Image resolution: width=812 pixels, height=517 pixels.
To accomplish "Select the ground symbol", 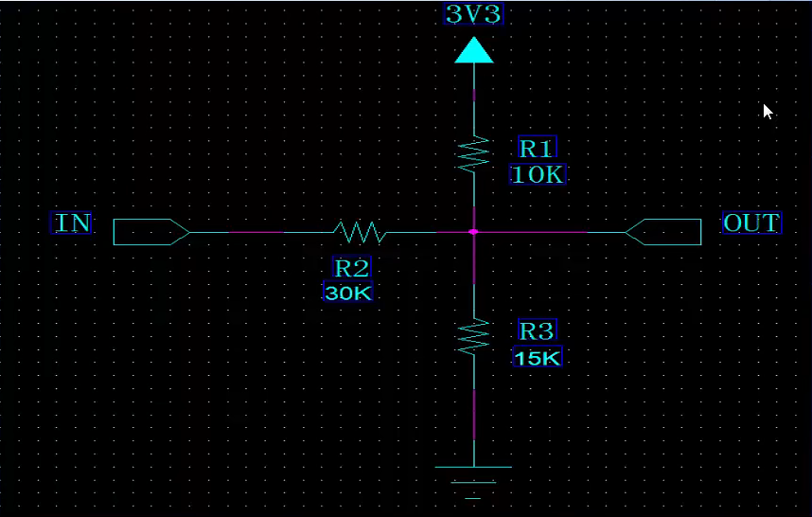I will [x=473, y=482].
